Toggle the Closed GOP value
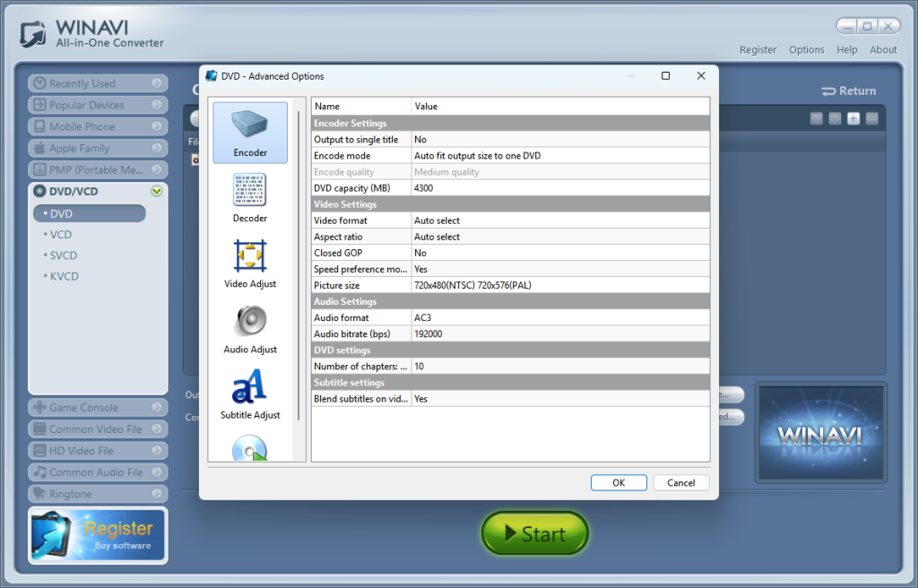918x588 pixels. click(560, 254)
